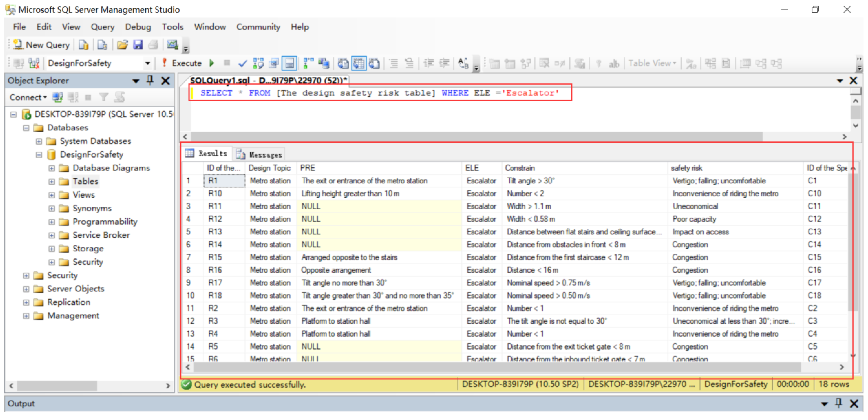This screenshot has height=420, width=868.
Task: Collapse the Databases tree node
Action: coord(26,128)
